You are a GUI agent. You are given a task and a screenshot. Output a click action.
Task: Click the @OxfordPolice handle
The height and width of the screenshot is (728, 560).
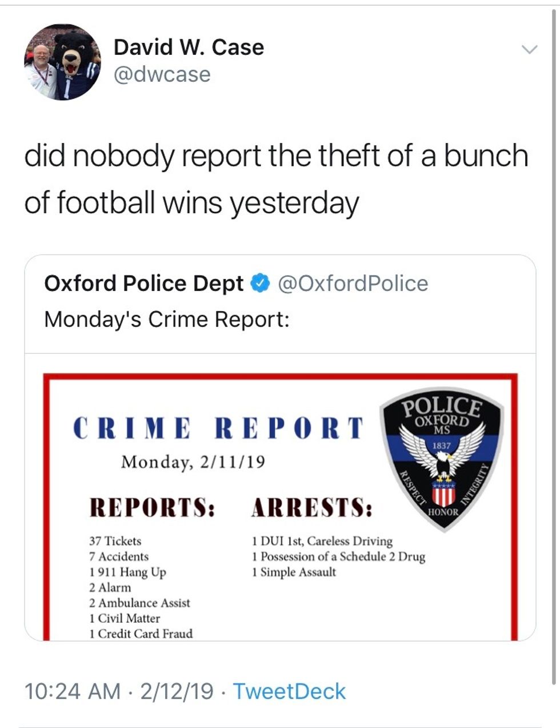[x=353, y=283]
